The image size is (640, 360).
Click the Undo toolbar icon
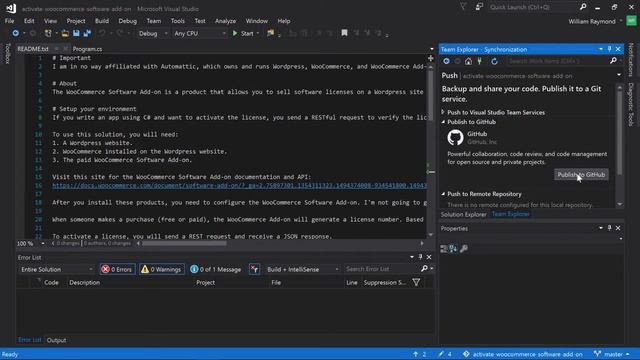tap(102, 33)
